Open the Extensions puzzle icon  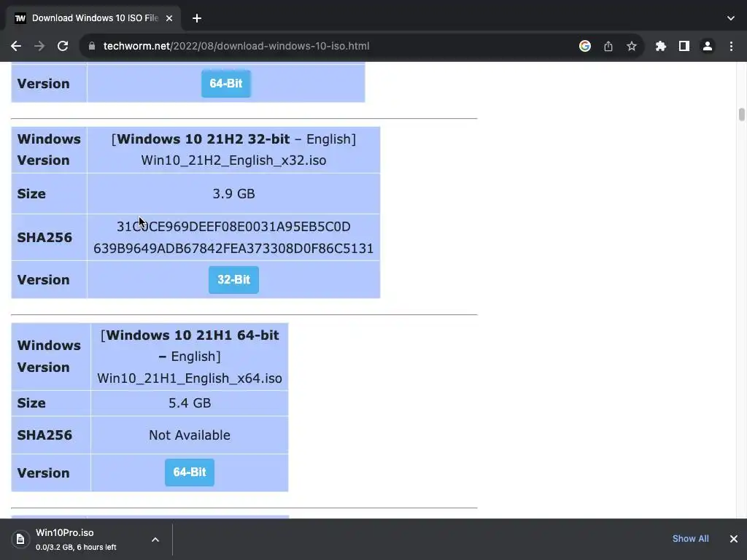click(x=661, y=46)
